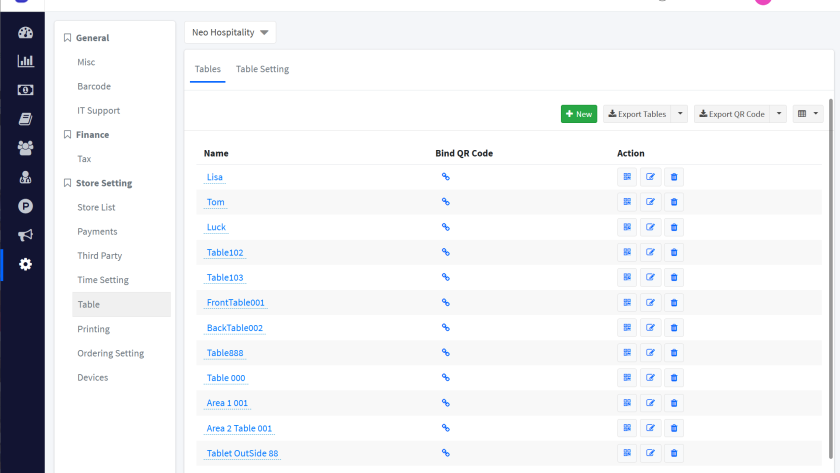Open the bar chart reports icon
Viewport: 840px width, 473px height.
coord(26,61)
